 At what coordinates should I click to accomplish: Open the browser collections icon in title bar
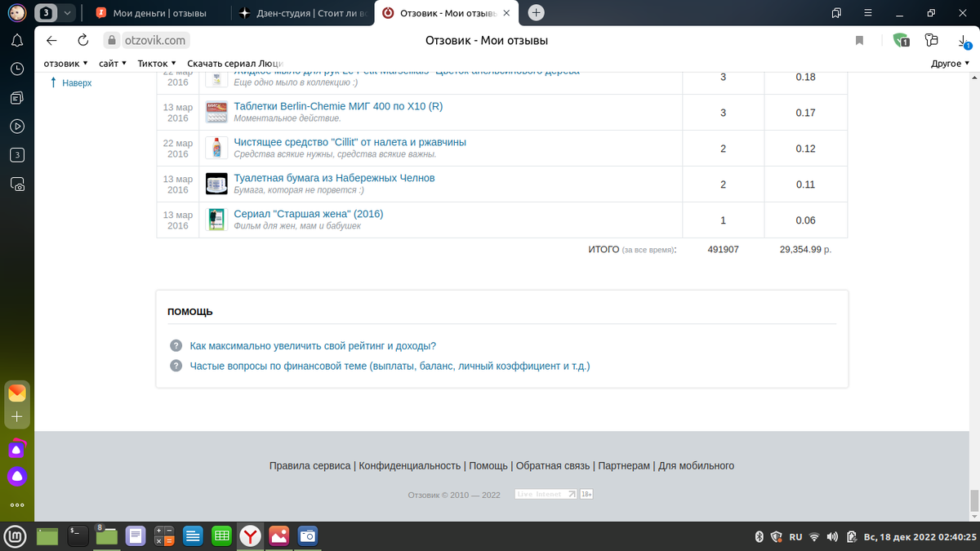pos(836,13)
